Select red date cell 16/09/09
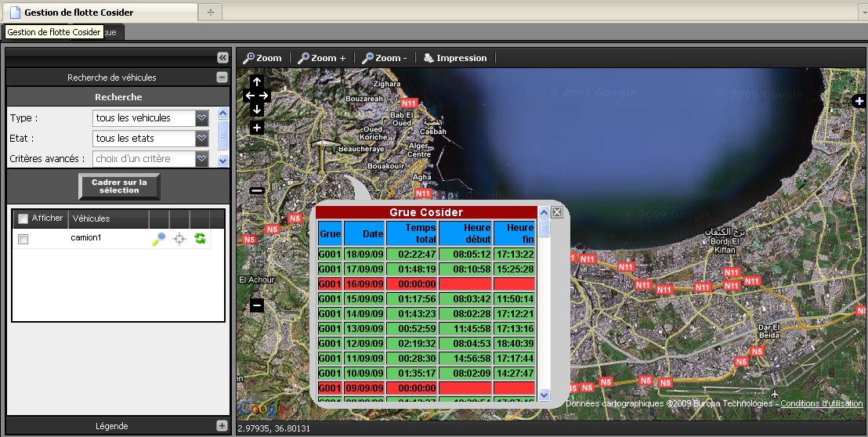The image size is (868, 437). point(363,284)
